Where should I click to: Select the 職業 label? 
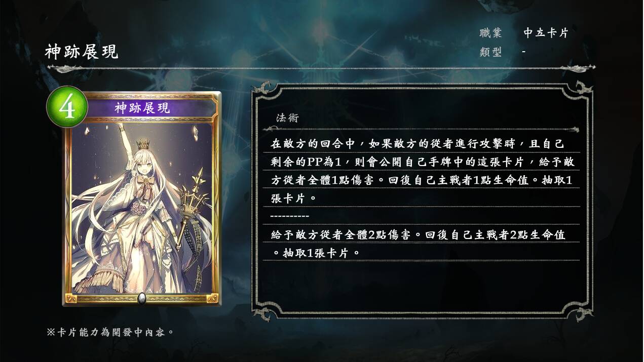490,33
